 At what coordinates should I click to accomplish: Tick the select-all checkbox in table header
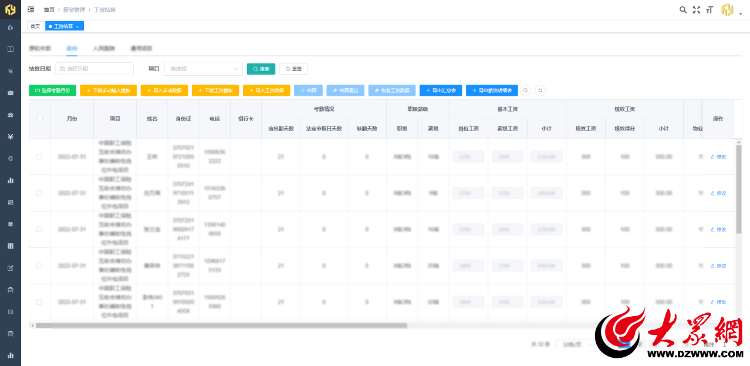pyautogui.click(x=40, y=119)
